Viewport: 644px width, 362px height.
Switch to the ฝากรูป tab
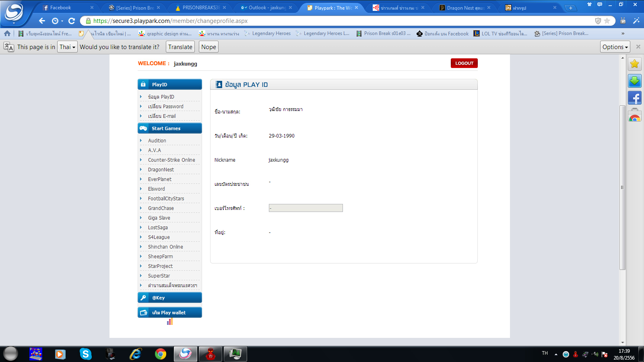pos(531,8)
